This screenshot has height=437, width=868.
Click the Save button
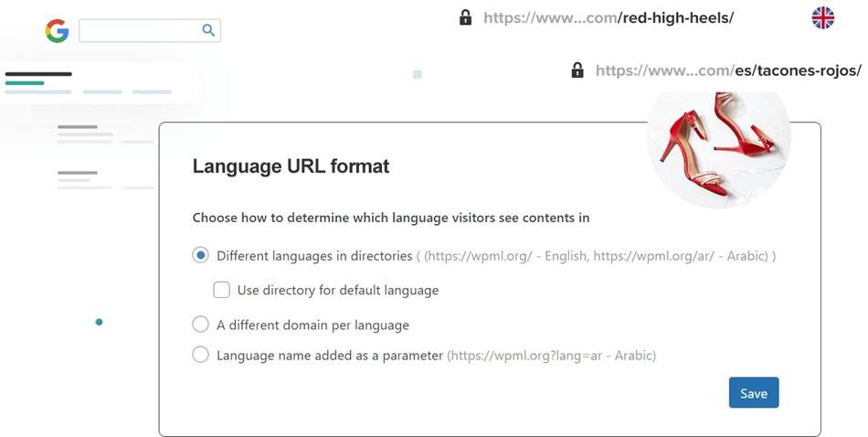(754, 393)
